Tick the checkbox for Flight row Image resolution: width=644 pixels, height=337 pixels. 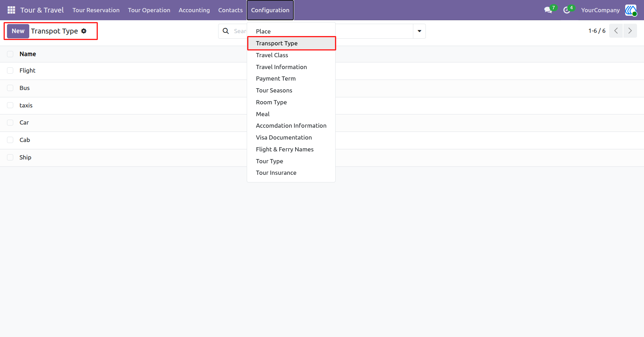10,70
